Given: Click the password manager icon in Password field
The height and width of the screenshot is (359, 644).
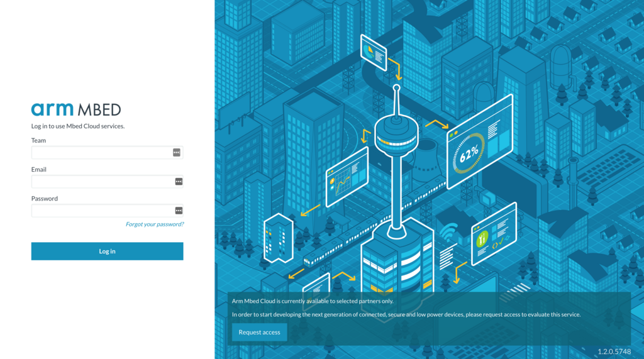Looking at the screenshot, I should point(179,211).
